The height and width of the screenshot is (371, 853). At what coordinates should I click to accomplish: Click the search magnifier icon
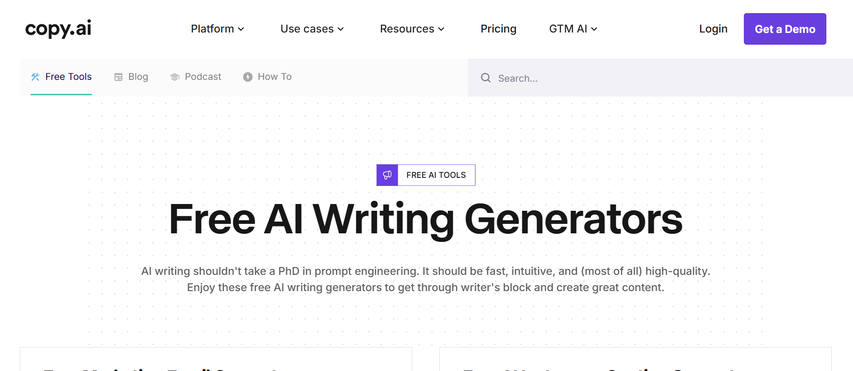pyautogui.click(x=486, y=78)
